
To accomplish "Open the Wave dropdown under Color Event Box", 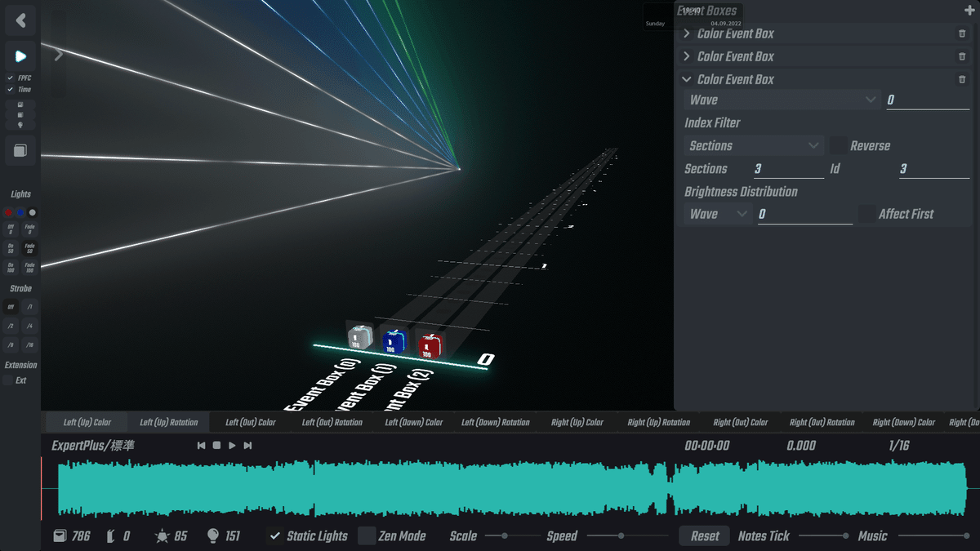I will tap(782, 100).
